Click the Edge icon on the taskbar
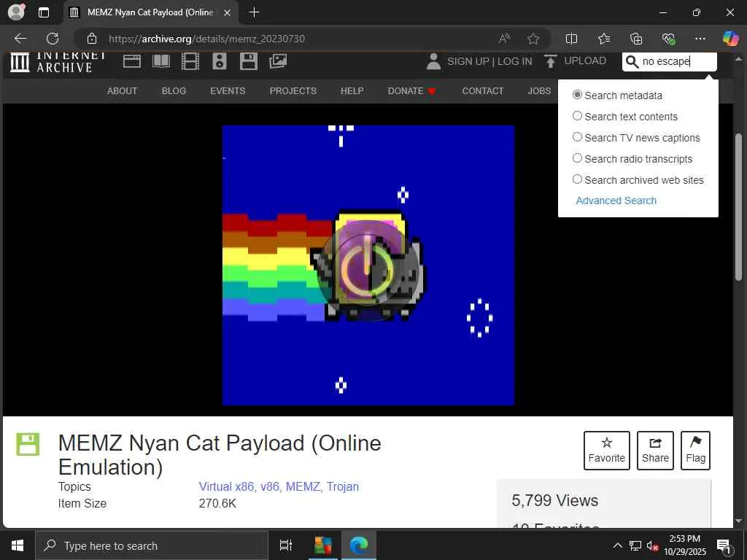Viewport: 747px width, 560px height. pos(359,545)
